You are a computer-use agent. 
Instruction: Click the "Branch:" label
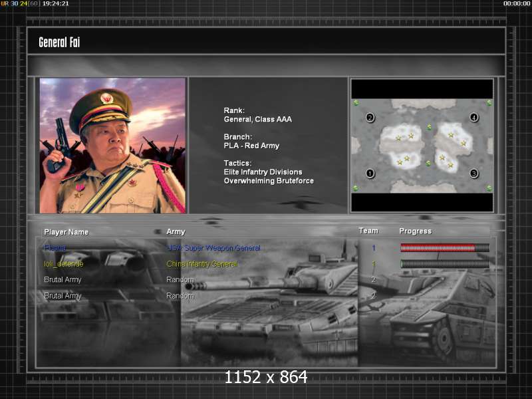pyautogui.click(x=238, y=137)
